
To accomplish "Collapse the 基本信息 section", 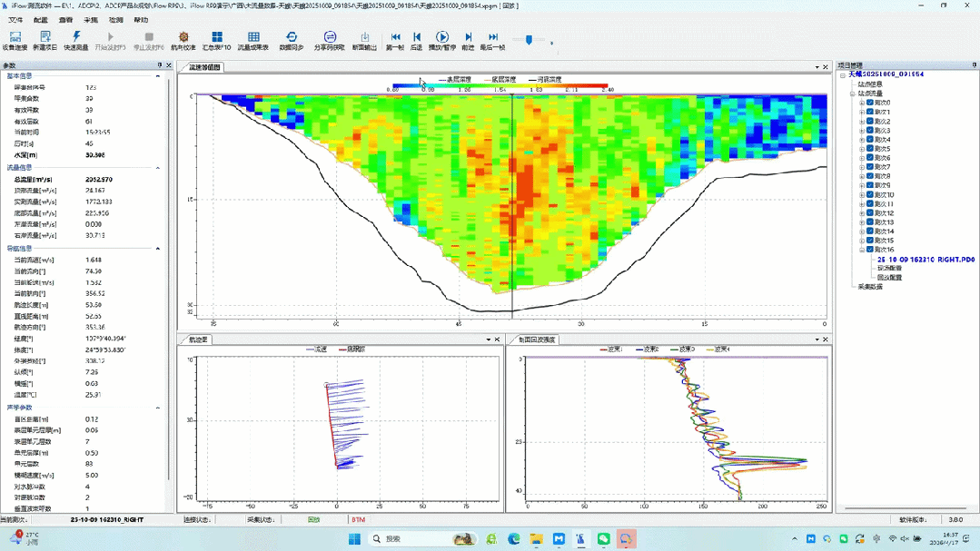I will coord(157,76).
